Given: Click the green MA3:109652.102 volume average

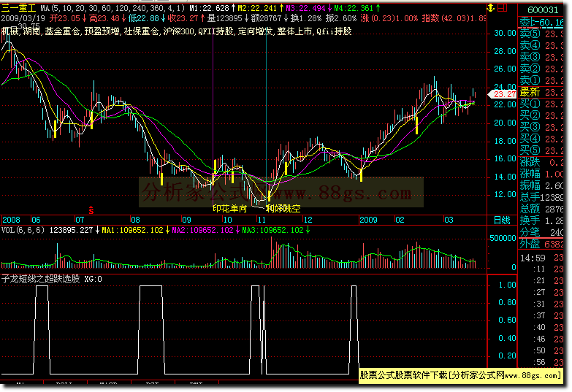Looking at the screenshot, I should [x=275, y=230].
